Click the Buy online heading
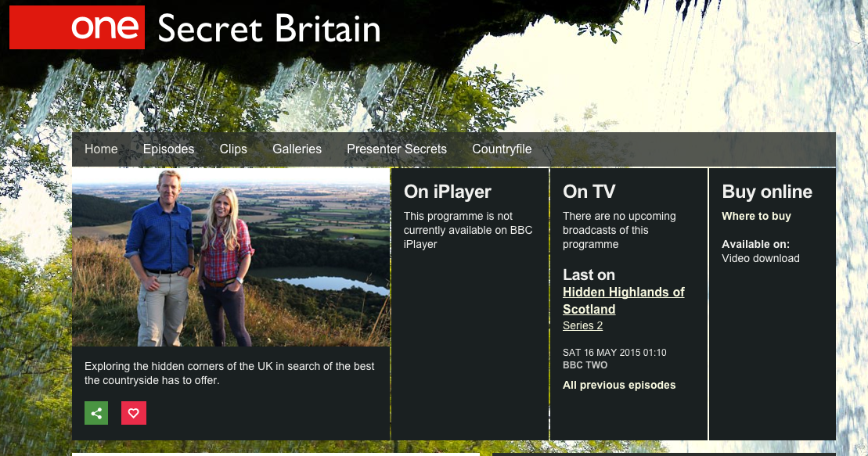 (767, 192)
